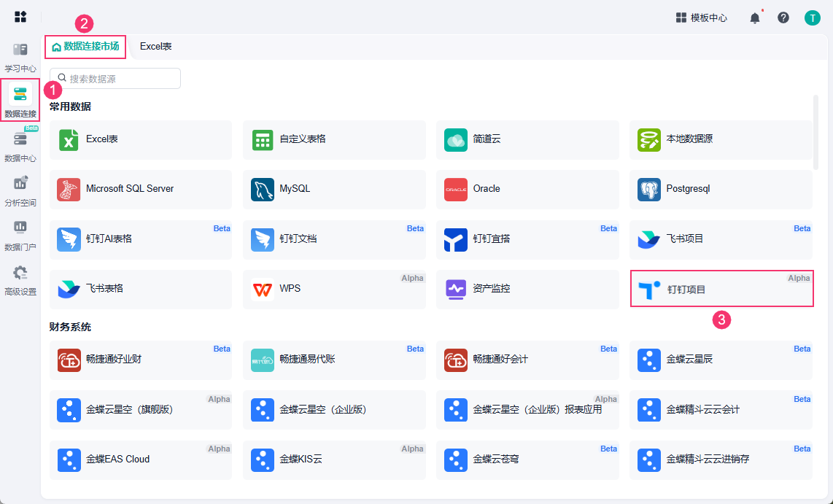Click the 钉钉AI表格 icon
The width and height of the screenshot is (833, 504).
69,239
